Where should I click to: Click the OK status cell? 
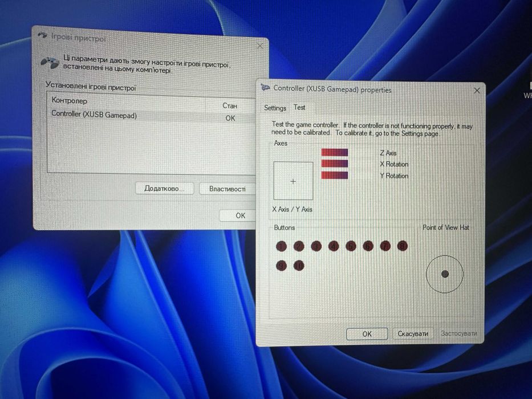pos(230,118)
